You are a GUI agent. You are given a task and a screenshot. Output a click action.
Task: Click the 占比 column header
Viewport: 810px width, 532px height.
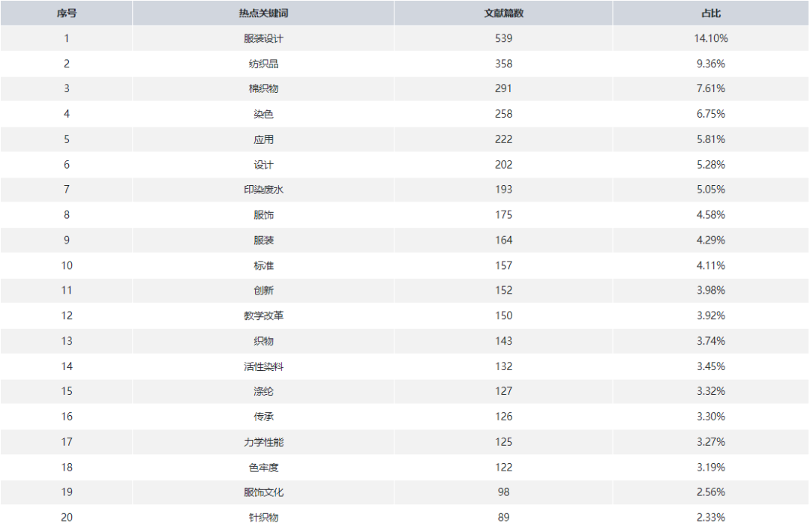[711, 13]
